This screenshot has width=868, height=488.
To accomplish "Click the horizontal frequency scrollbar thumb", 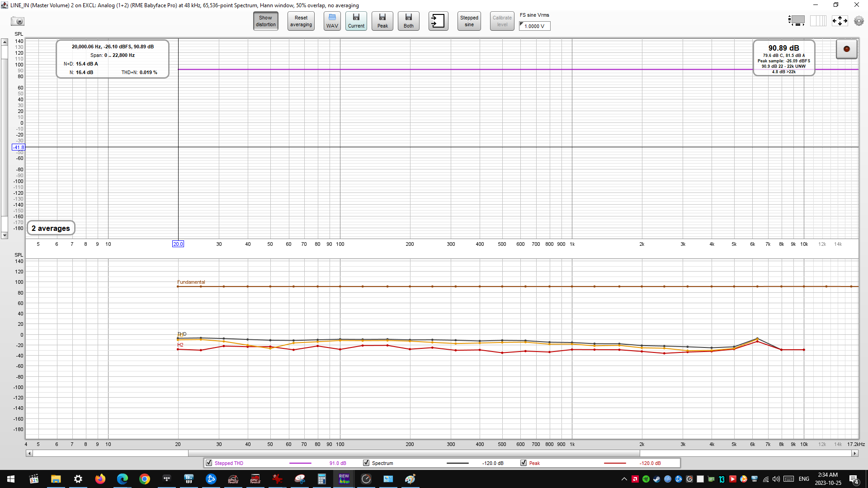I will (x=414, y=453).
